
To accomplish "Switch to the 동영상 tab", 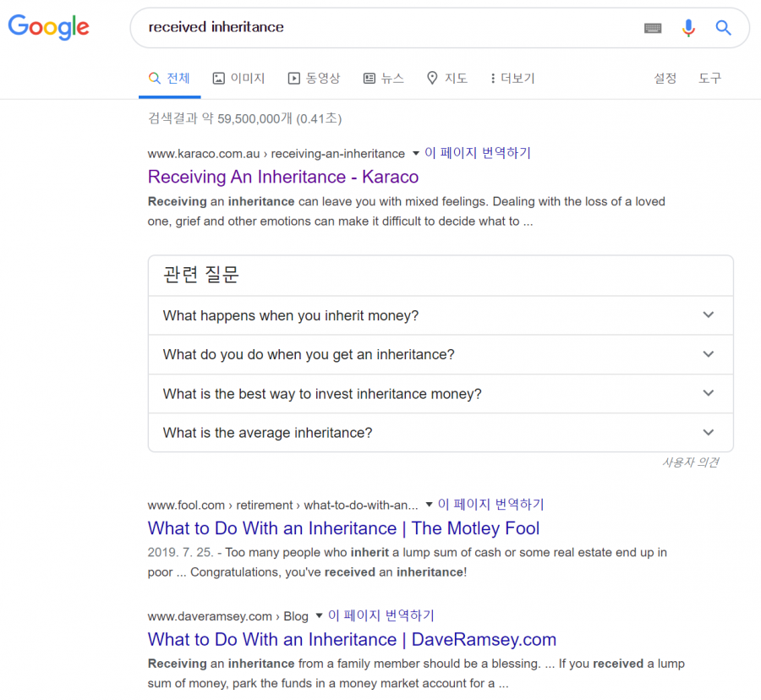I will click(x=314, y=78).
